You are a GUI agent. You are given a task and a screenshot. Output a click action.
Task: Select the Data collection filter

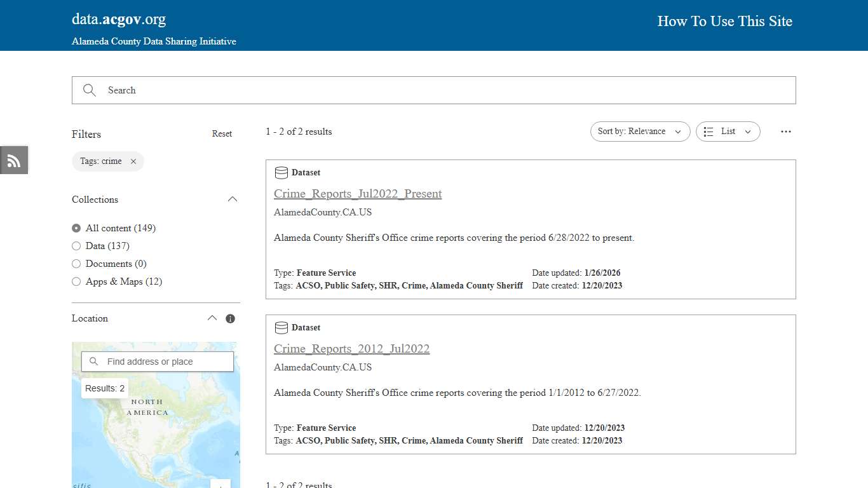(76, 246)
